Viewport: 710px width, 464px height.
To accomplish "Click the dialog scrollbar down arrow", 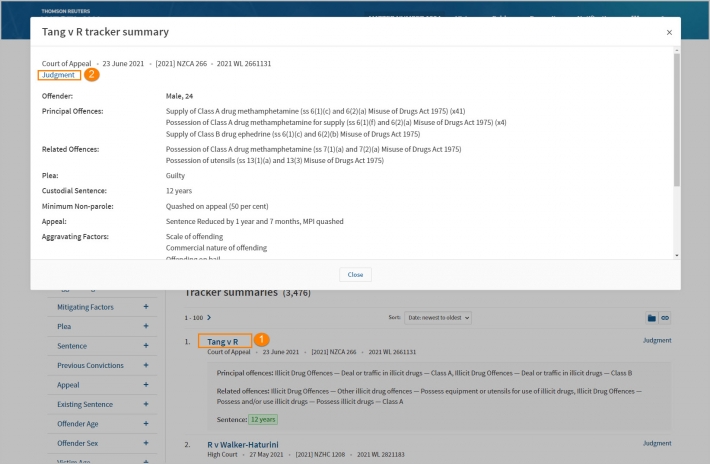I will click(x=676, y=256).
